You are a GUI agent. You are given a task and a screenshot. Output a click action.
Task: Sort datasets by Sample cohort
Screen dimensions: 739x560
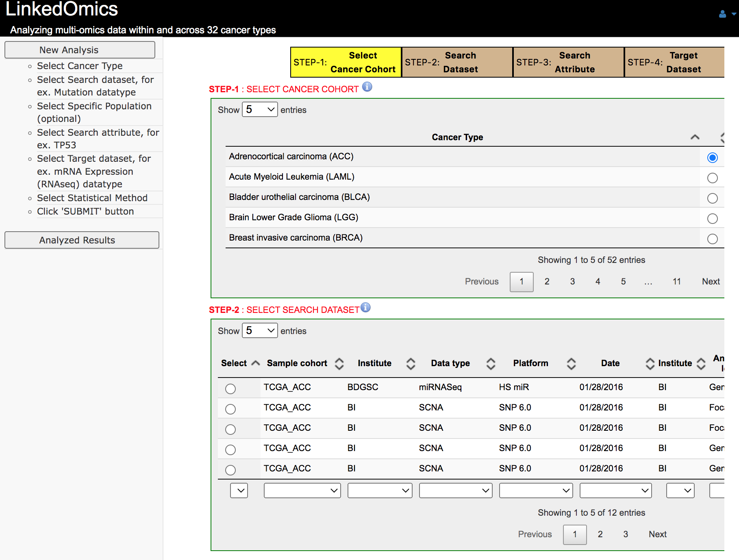click(x=339, y=363)
